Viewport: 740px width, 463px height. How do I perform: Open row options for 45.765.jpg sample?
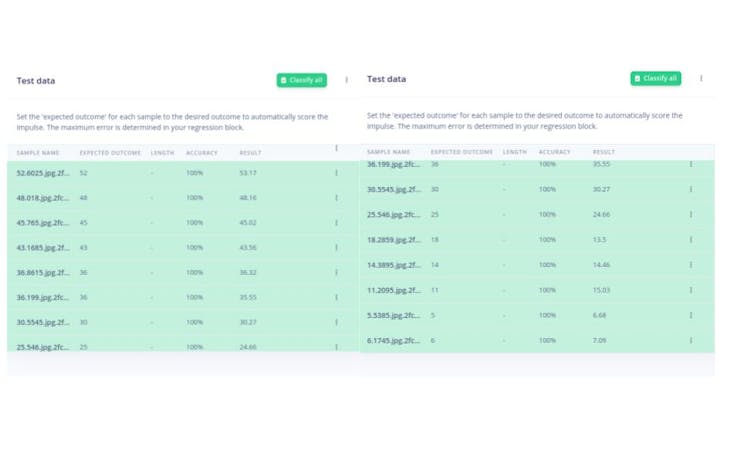pos(336,223)
